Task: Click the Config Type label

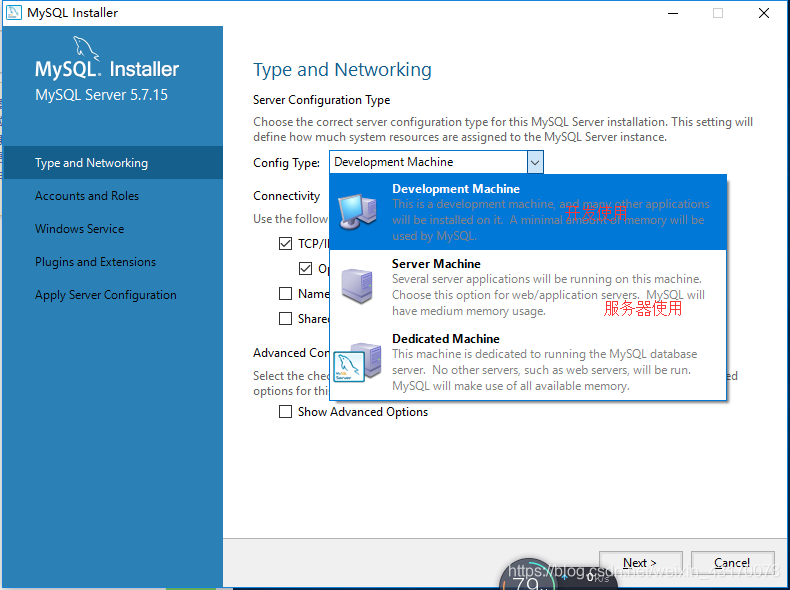Action: 287,163
